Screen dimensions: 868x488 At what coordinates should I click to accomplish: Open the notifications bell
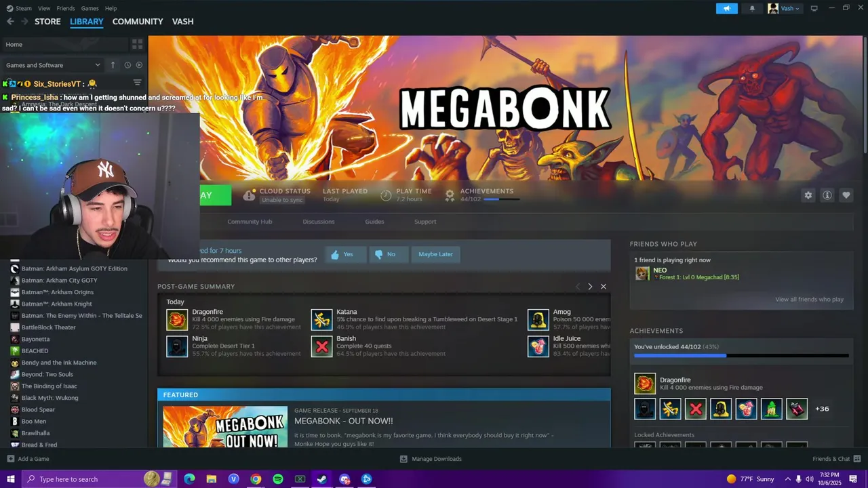click(752, 8)
